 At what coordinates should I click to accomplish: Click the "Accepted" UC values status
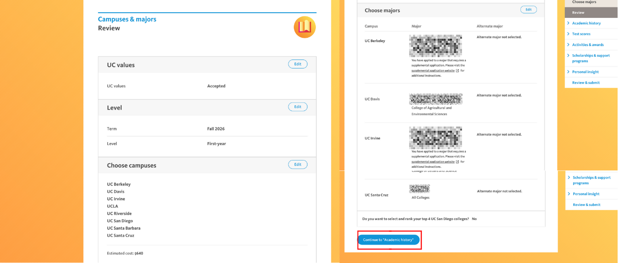click(x=216, y=86)
